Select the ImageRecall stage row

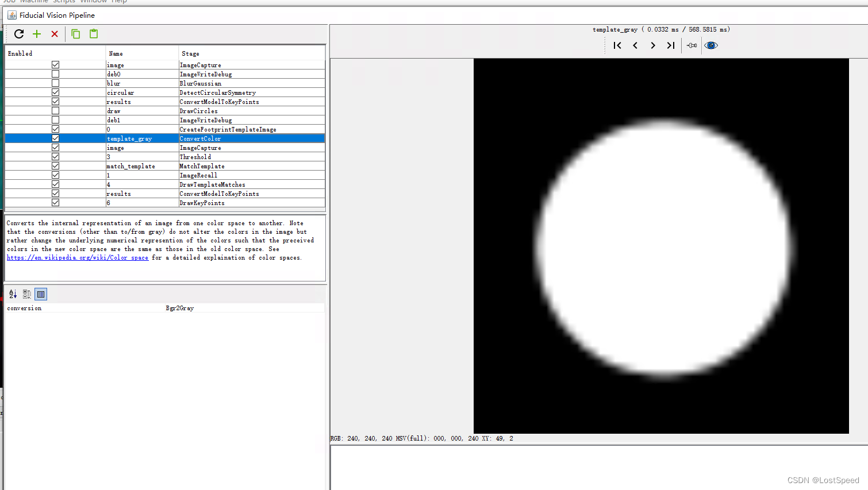click(165, 175)
